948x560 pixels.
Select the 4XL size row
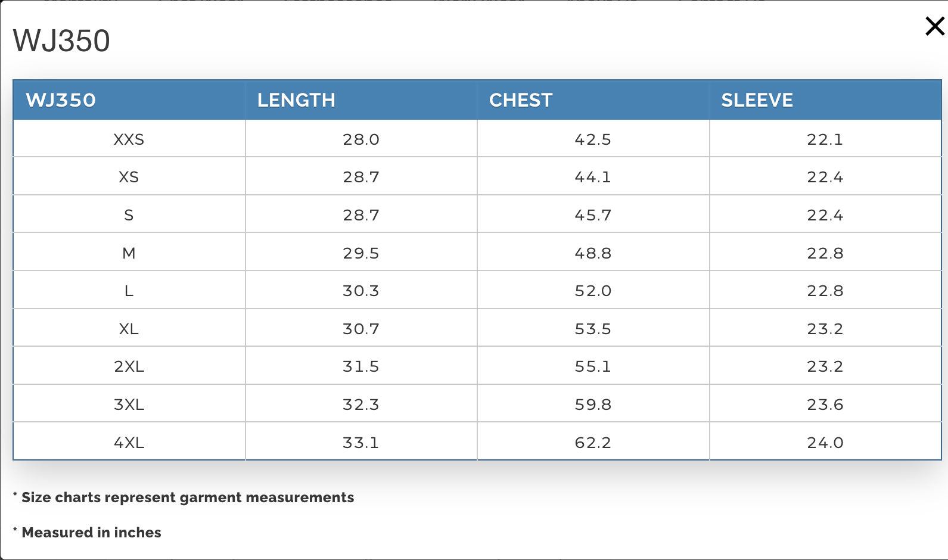tap(129, 442)
